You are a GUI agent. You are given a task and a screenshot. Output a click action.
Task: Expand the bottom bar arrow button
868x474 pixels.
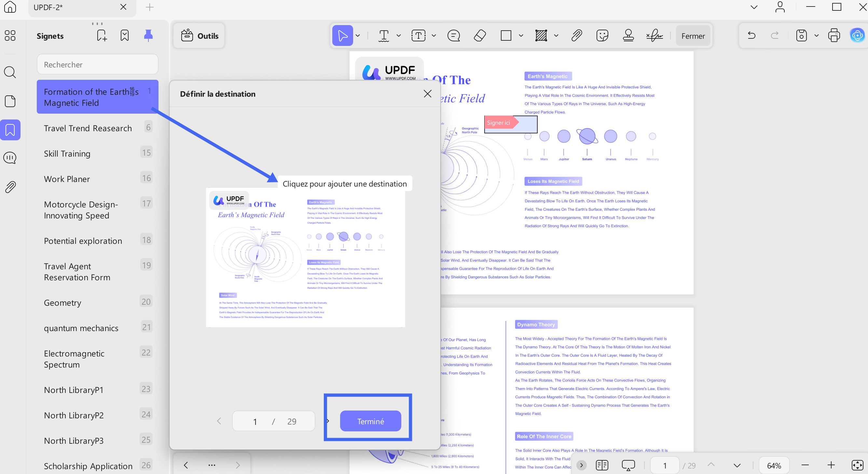[581, 465]
